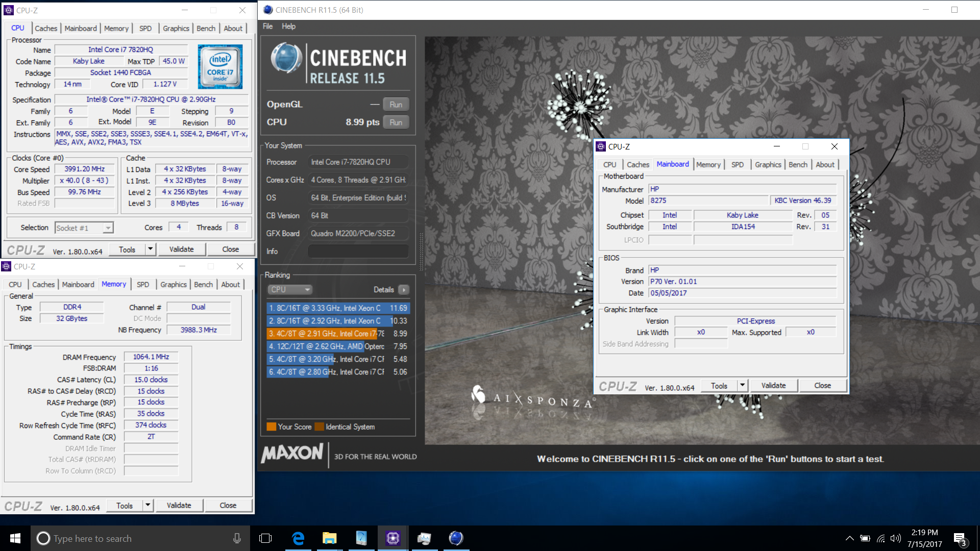Click the CPU-Z title icon of the mainboard window
The image size is (980, 551).
pos(601,146)
